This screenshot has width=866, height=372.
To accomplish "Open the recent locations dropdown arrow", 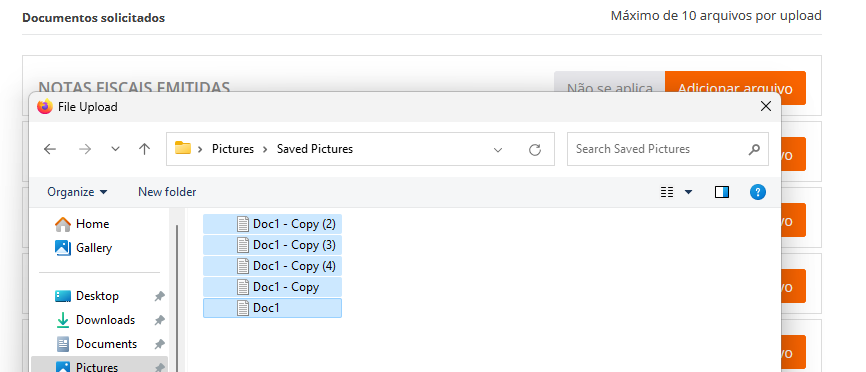I will (115, 149).
